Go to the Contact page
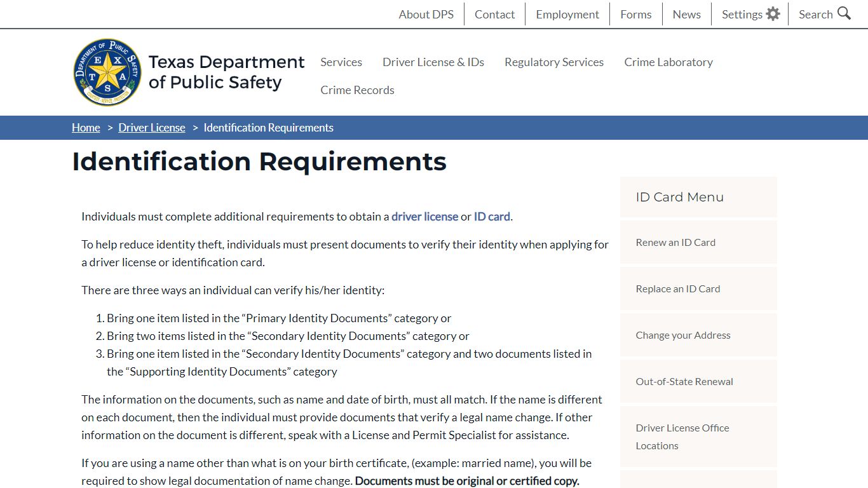This screenshot has width=868, height=488. 494,14
